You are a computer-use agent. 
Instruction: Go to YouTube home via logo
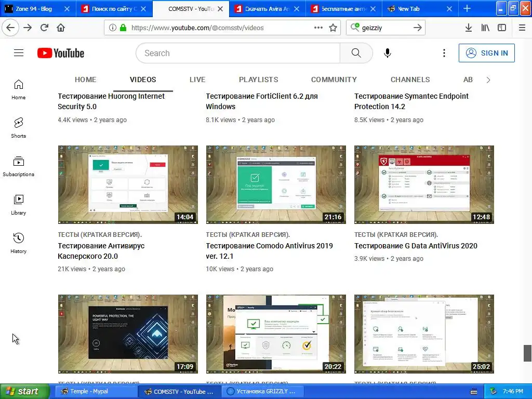(x=61, y=53)
